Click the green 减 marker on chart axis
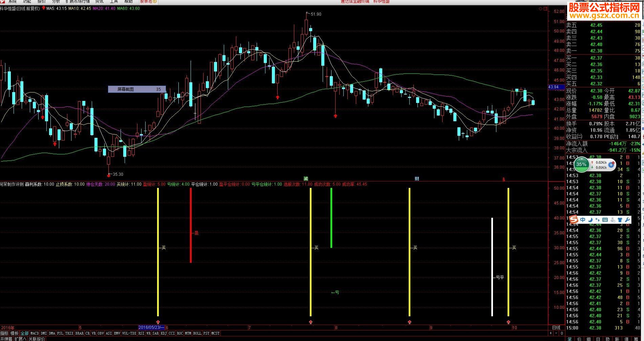Screen dimensions: 644x341 pyautogui.click(x=306, y=178)
